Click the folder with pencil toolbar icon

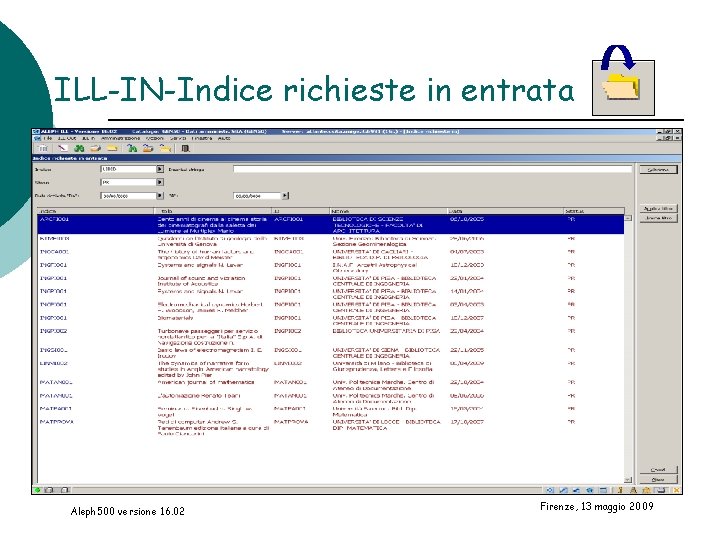(x=96, y=148)
